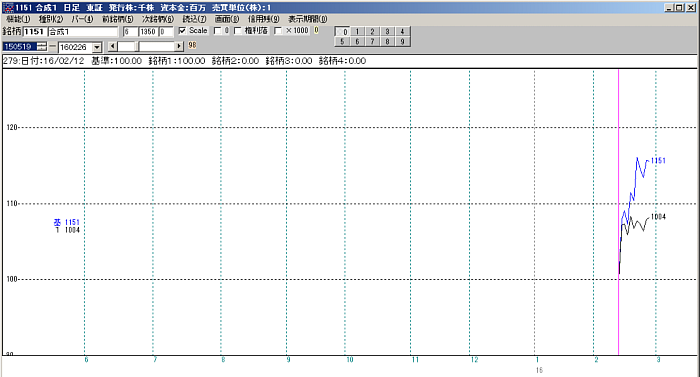
Task: Open the 前銘柄(5) menu
Action: (x=117, y=19)
